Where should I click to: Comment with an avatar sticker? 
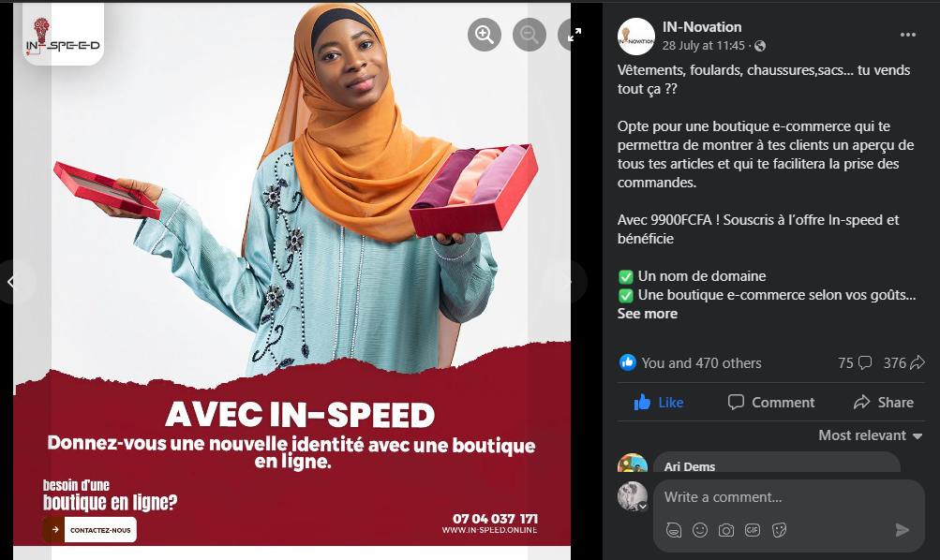click(673, 530)
